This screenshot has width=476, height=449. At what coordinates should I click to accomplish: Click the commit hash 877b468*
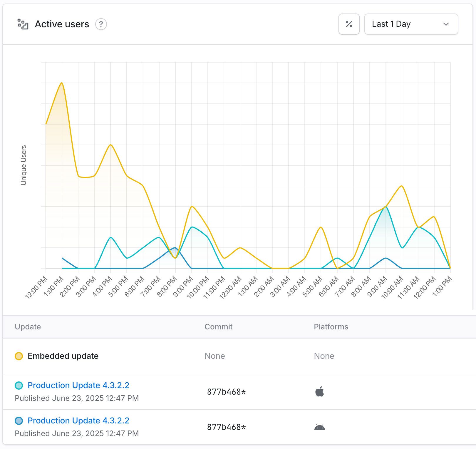[x=226, y=391]
